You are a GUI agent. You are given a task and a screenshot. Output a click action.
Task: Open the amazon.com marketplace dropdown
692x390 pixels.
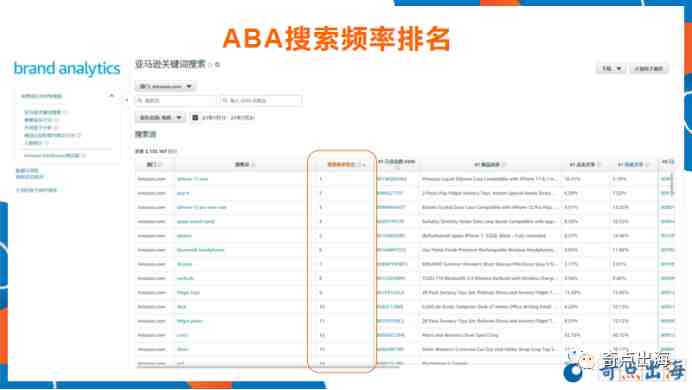point(165,86)
